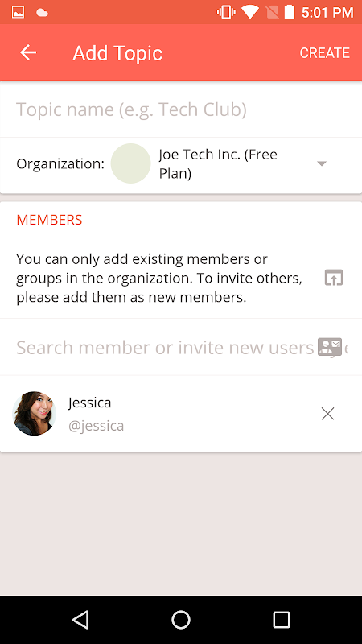Screen dimensions: 362x644
Task: Tap Jessica's profile photo
Action: (34, 413)
